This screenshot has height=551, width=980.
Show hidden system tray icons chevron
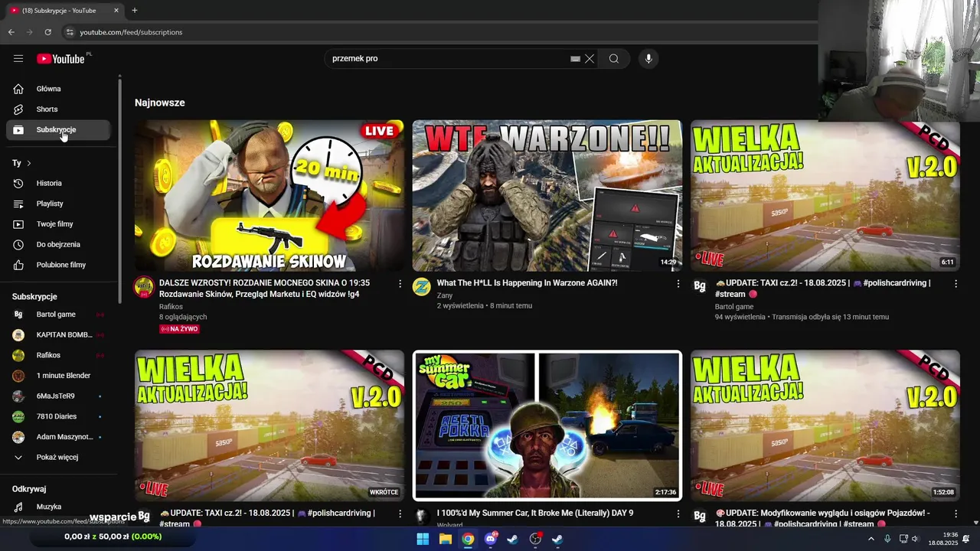coord(871,540)
